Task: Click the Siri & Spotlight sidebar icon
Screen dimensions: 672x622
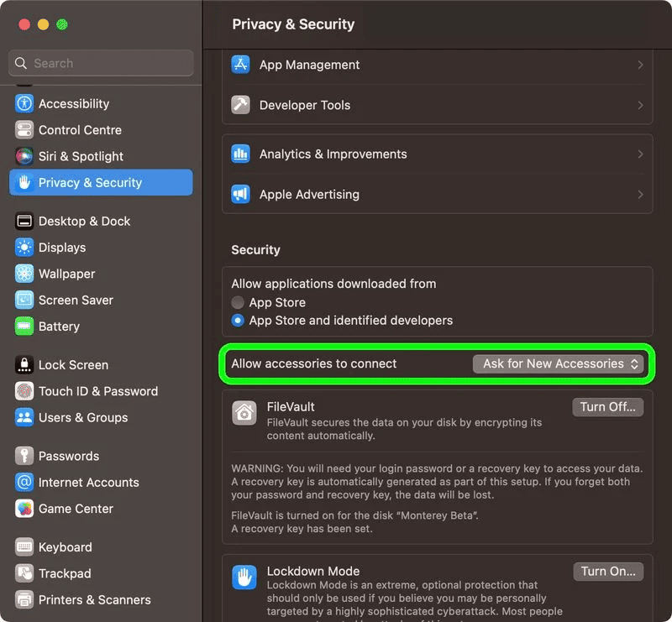Action: tap(24, 156)
